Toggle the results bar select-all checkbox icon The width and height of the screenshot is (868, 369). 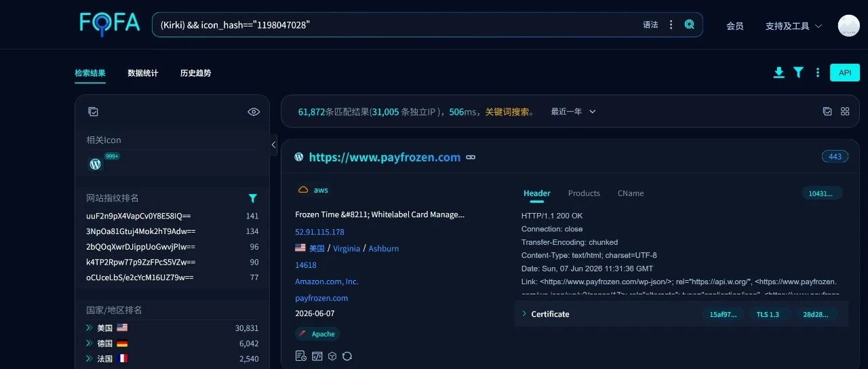pyautogui.click(x=827, y=111)
